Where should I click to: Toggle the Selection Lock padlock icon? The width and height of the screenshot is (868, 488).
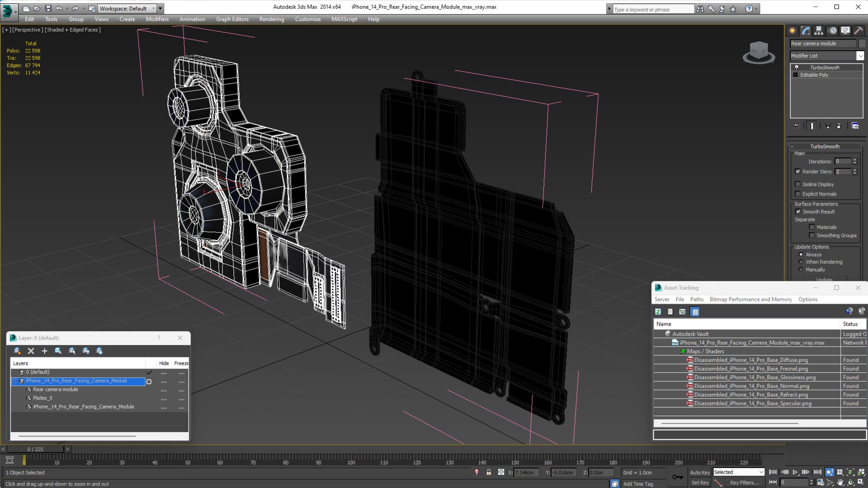pos(489,472)
